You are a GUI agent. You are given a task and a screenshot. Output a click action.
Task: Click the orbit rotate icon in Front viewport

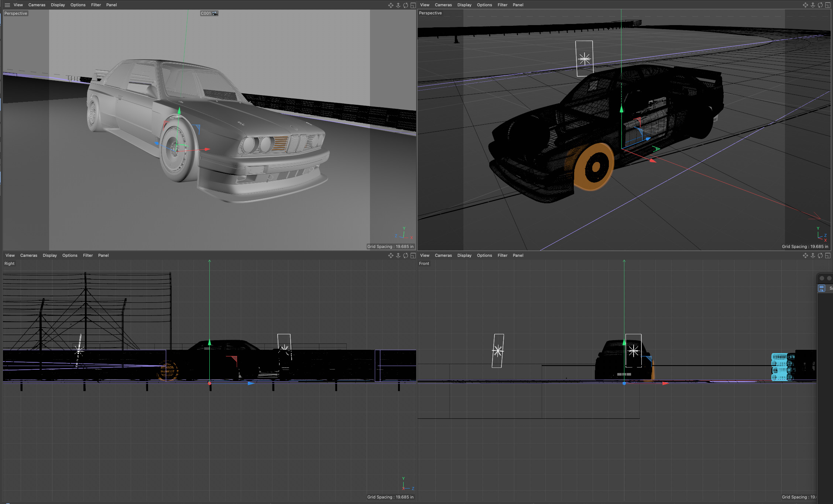click(x=820, y=255)
